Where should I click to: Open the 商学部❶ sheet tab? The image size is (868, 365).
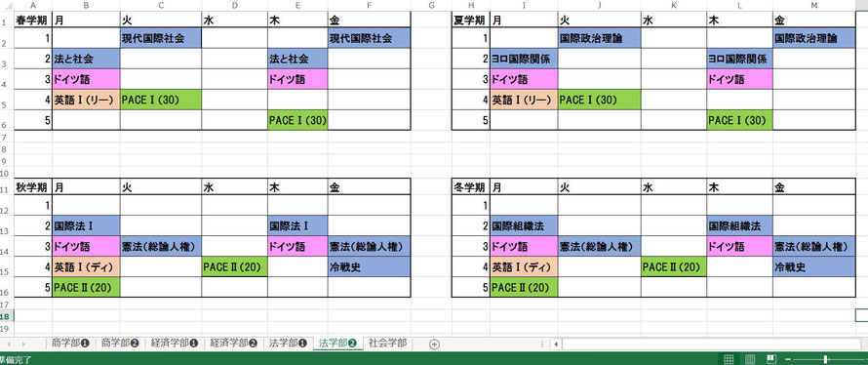click(70, 344)
